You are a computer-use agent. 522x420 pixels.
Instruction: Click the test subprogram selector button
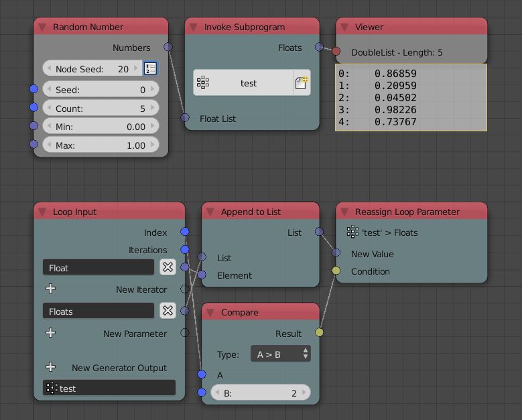[x=244, y=82]
